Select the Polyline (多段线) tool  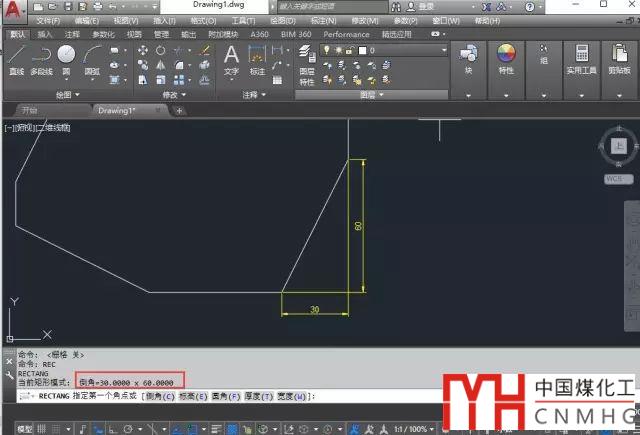pyautogui.click(x=41, y=56)
